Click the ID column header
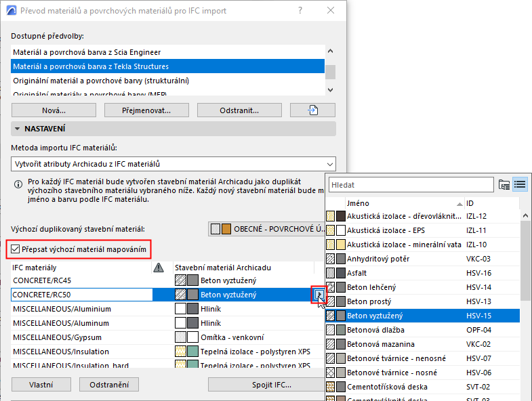The image size is (532, 401). [491, 203]
